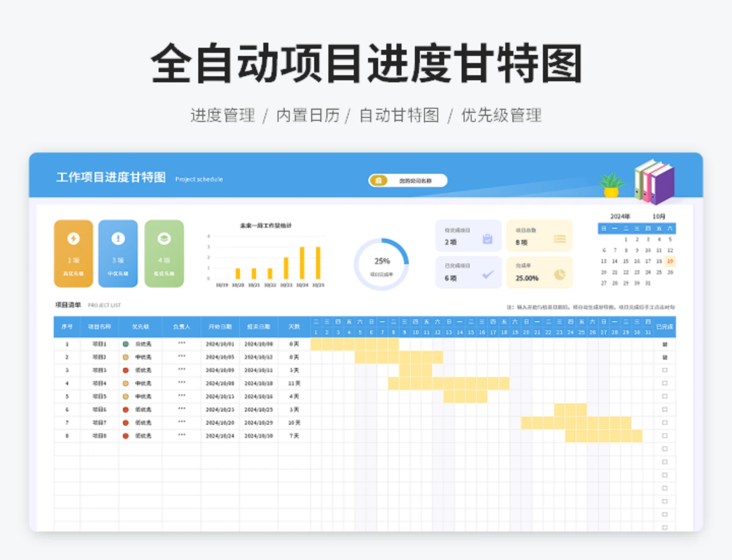Open the start date field for 项目2

pyautogui.click(x=219, y=357)
